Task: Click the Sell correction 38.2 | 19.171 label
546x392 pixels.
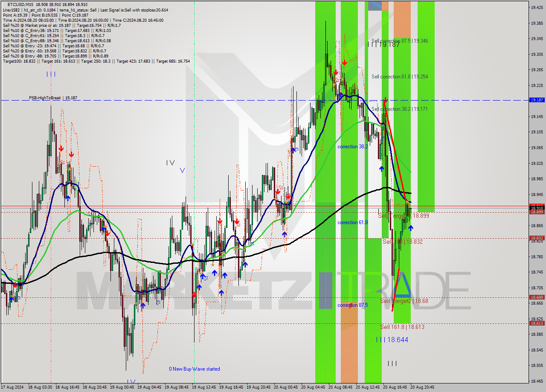Action: [400, 109]
